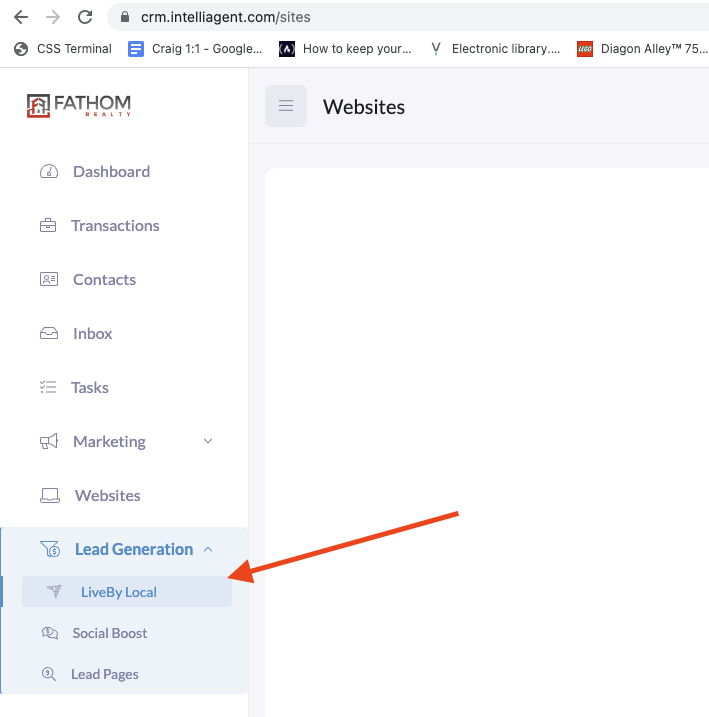Click the Fathom Realty logo
The image size is (709, 717).
[x=79, y=106]
